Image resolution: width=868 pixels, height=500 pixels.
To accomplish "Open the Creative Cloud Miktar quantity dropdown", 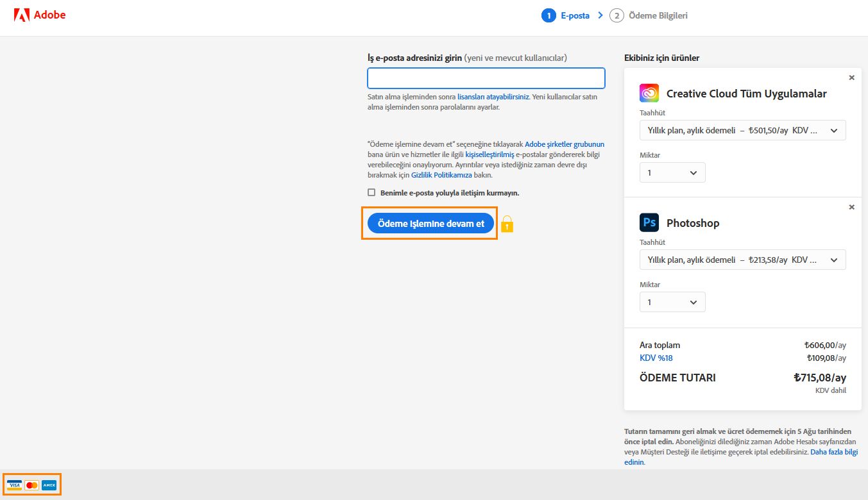I will tap(672, 172).
